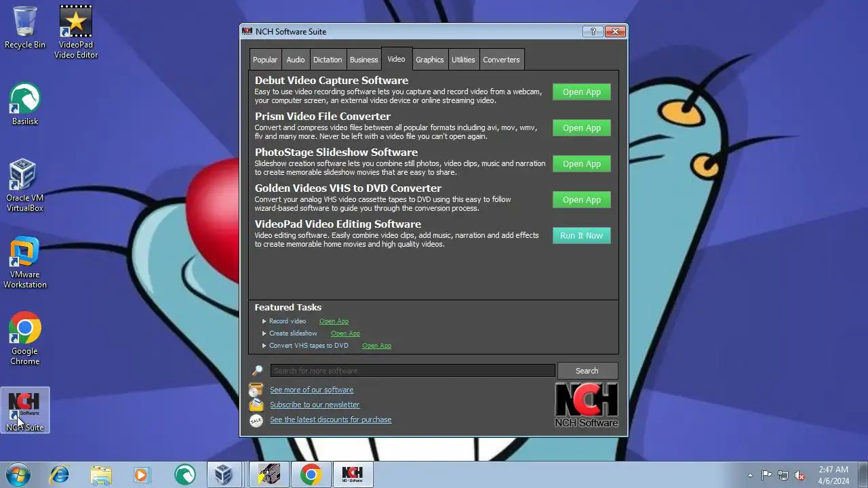Image resolution: width=868 pixels, height=488 pixels.
Task: Open the Windows Start menu orb
Action: click(18, 474)
